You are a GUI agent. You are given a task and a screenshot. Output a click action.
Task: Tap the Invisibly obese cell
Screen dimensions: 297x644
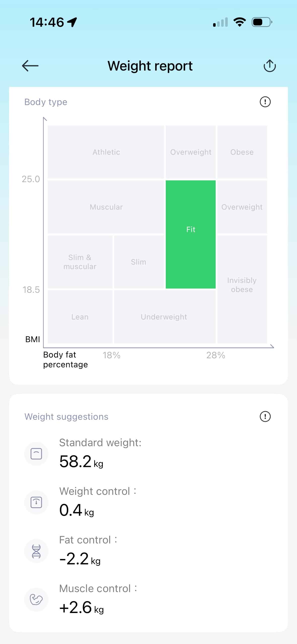click(x=242, y=285)
